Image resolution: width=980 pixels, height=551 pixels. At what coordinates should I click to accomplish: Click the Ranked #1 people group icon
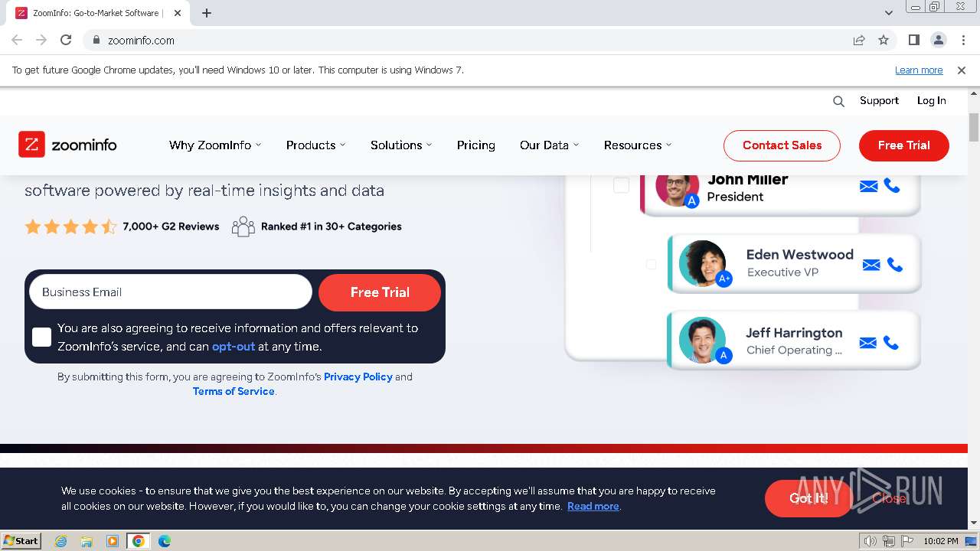[243, 227]
